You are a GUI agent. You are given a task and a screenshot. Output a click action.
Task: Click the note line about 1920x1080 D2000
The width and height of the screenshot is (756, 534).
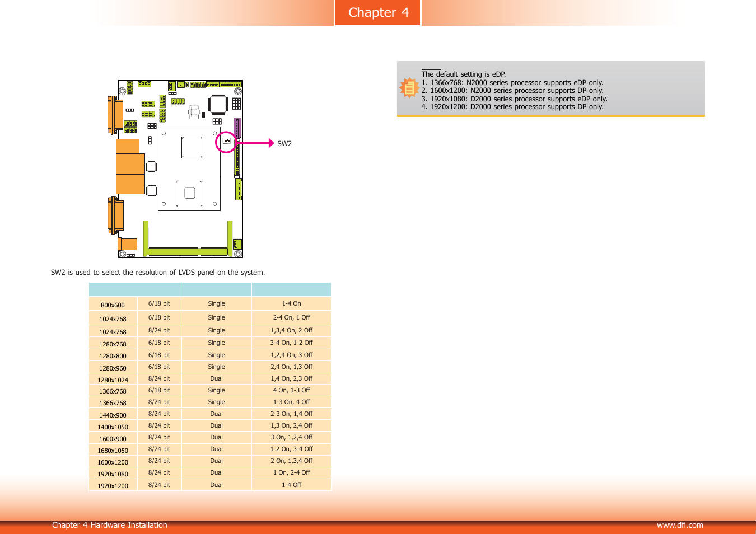click(514, 99)
